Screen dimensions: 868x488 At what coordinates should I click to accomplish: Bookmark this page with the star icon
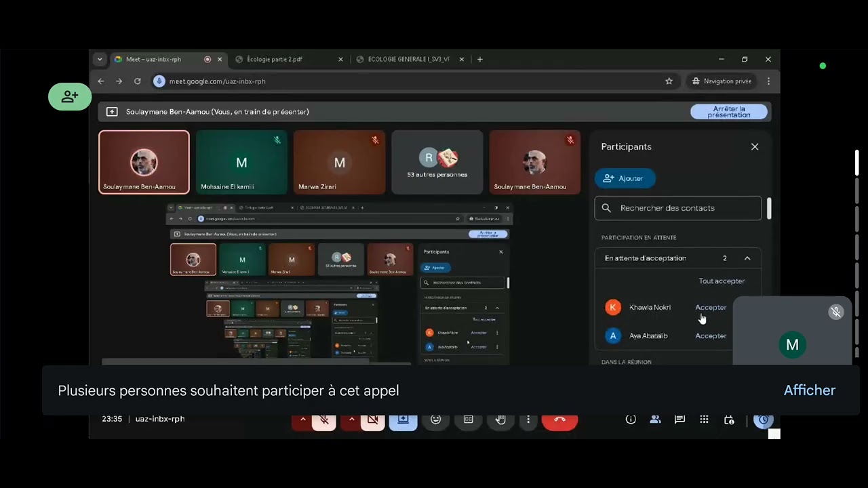pyautogui.click(x=669, y=81)
